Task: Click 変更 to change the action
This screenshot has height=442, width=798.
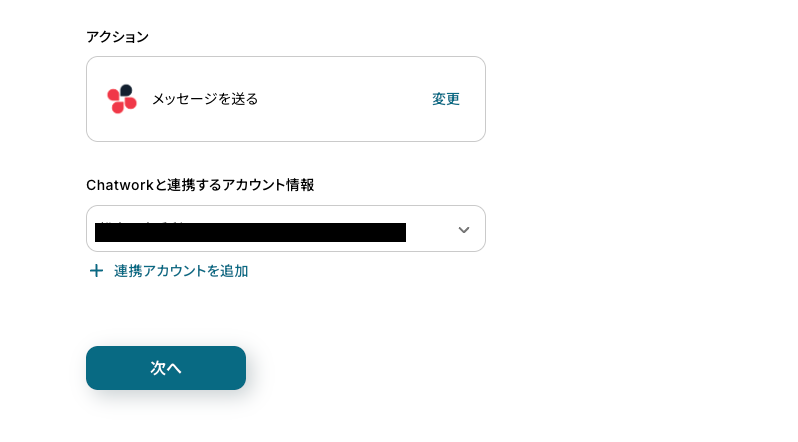Action: tap(446, 99)
